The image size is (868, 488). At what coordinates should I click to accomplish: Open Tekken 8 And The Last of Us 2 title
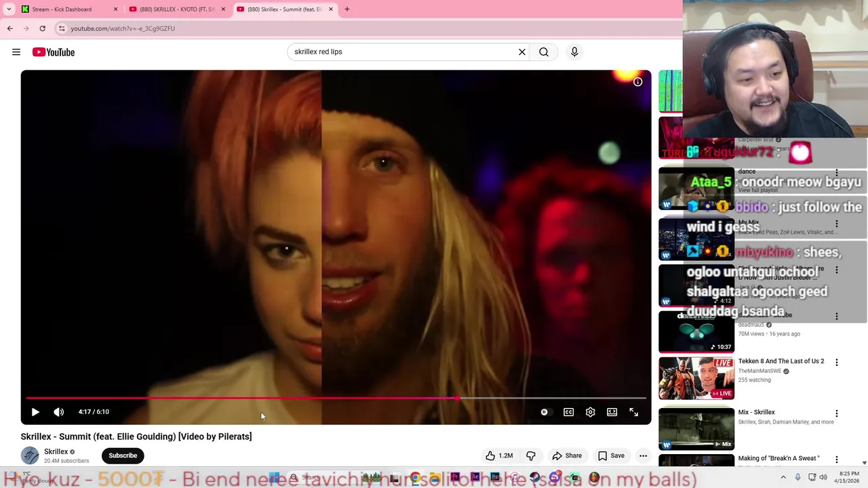click(781, 361)
